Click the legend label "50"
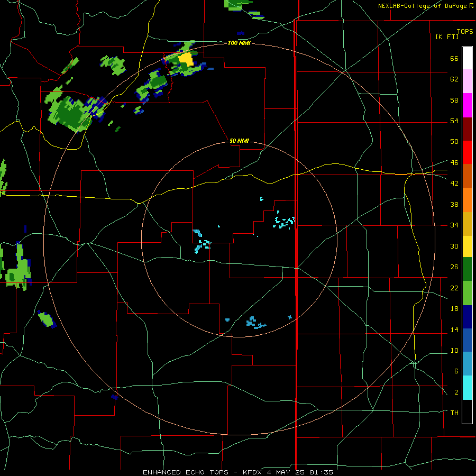476x476 pixels. (454, 141)
